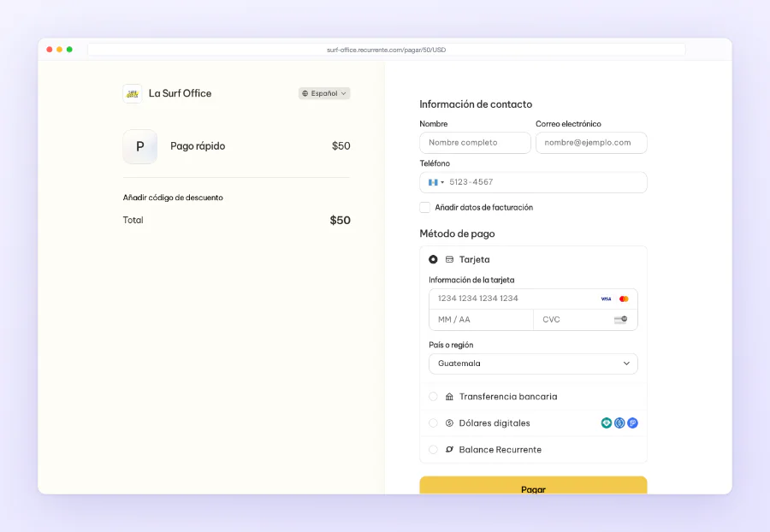Select the Balance Recurrente radio button
This screenshot has width=770, height=532.
pos(433,450)
